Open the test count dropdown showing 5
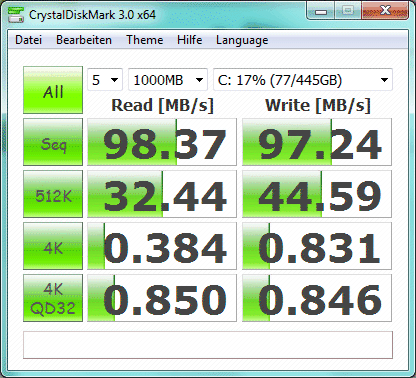The image size is (416, 378). 105,80
